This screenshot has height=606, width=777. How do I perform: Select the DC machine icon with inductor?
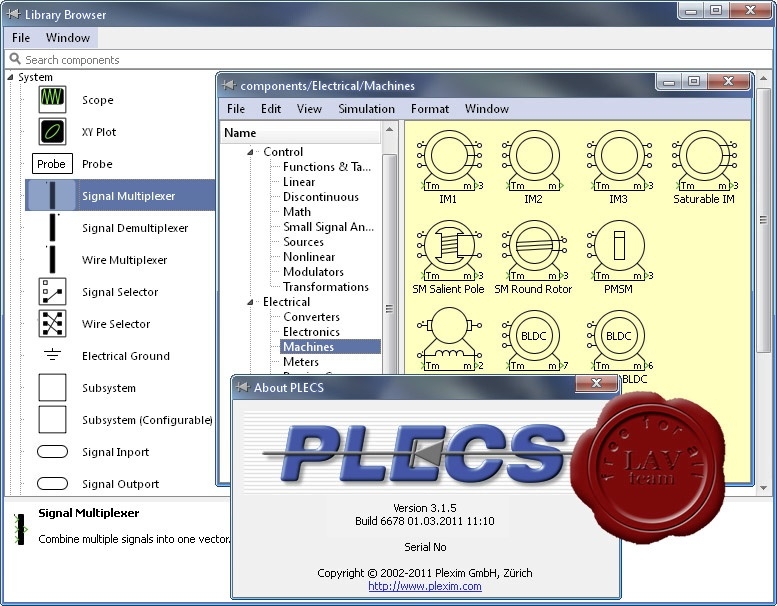click(449, 339)
